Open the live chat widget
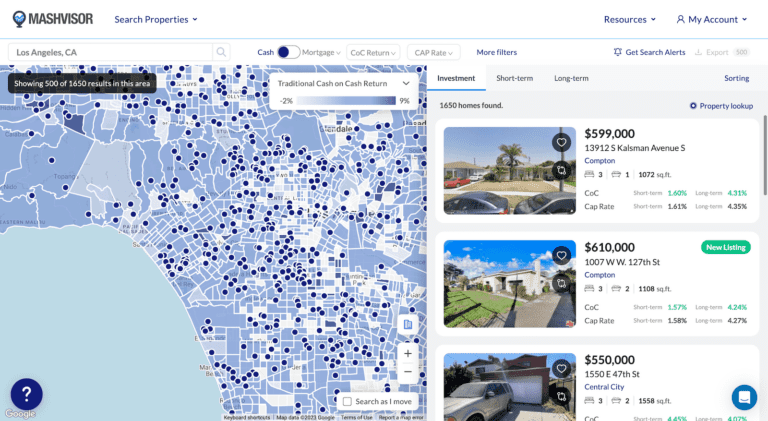Screen dimensions: 768x421 [x=743, y=397]
